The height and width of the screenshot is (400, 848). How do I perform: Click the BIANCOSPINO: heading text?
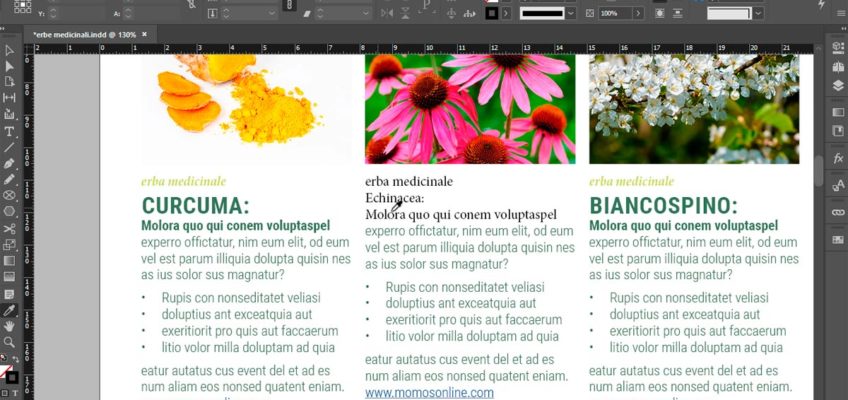[664, 206]
